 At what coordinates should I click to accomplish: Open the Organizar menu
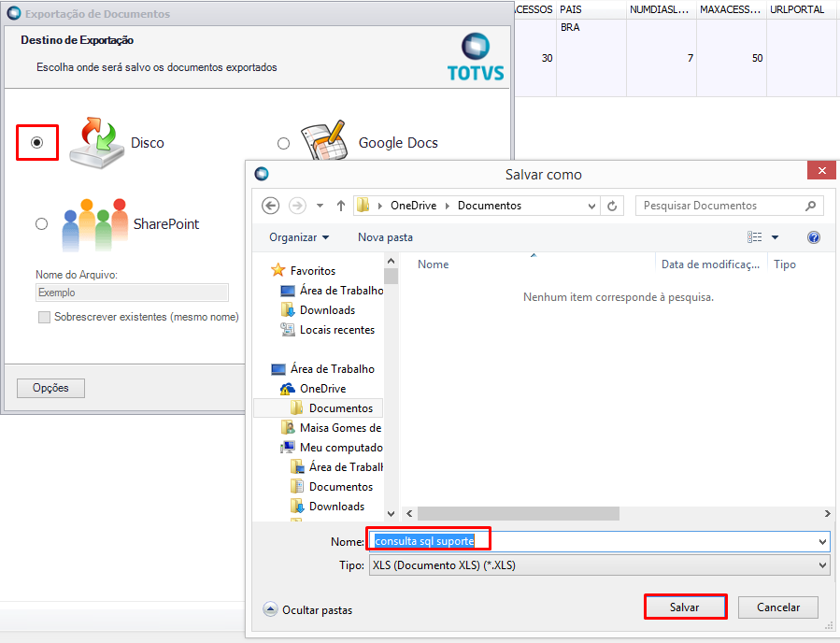(x=299, y=237)
